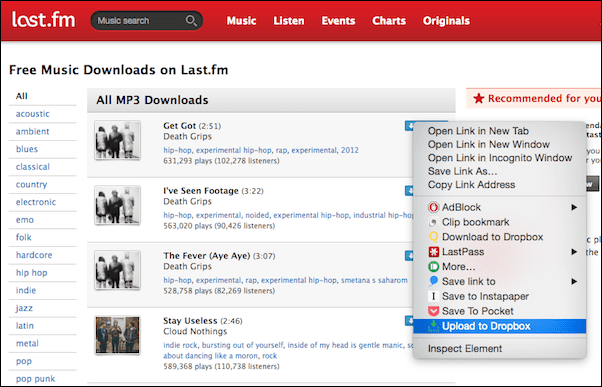Click the LastPass red icon
602x387 pixels.
433,252
